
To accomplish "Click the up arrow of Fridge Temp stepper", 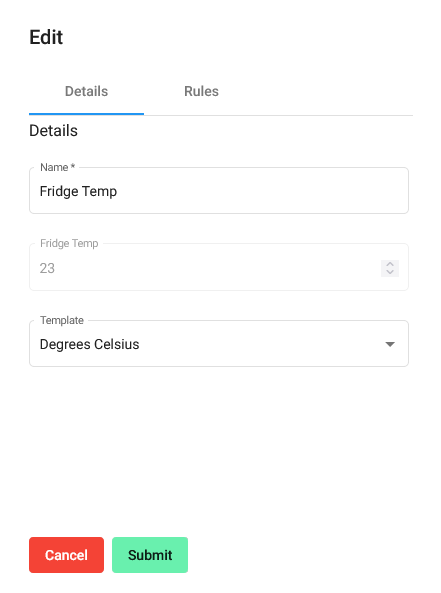I will pos(390,264).
